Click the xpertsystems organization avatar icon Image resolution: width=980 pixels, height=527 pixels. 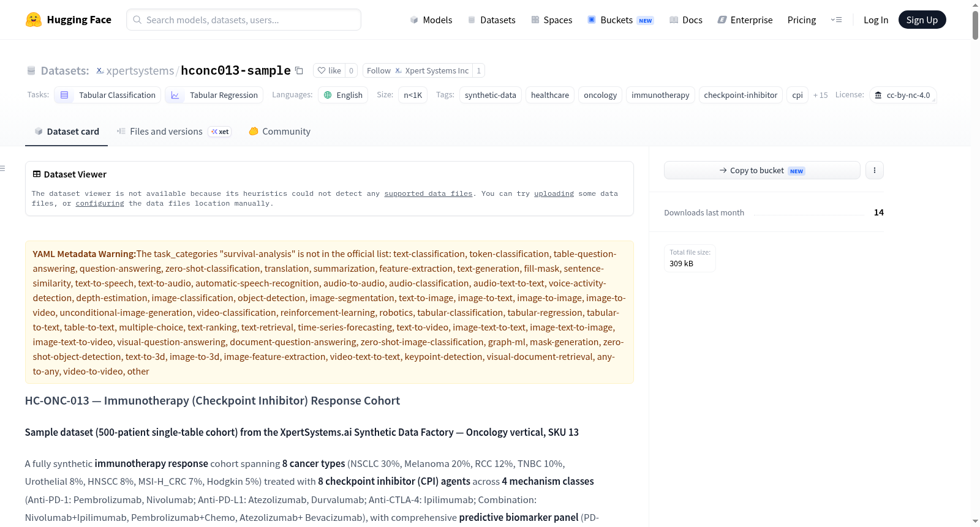pos(100,70)
